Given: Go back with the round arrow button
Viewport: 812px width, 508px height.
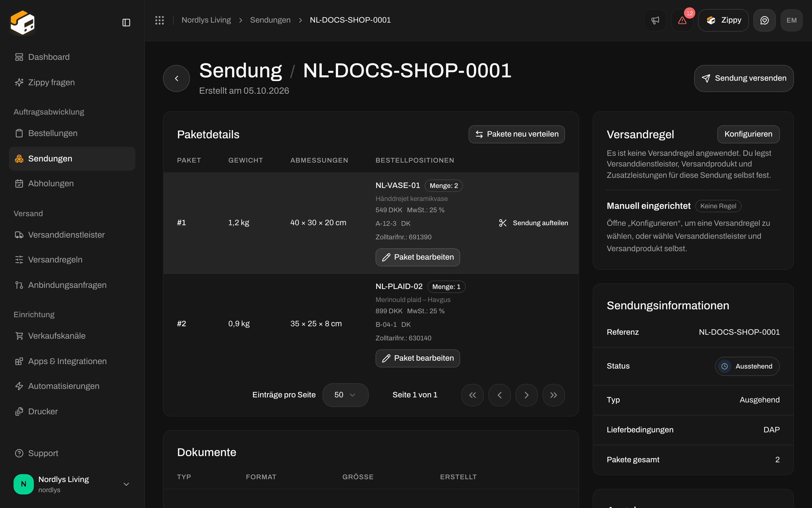Looking at the screenshot, I should click(x=176, y=78).
